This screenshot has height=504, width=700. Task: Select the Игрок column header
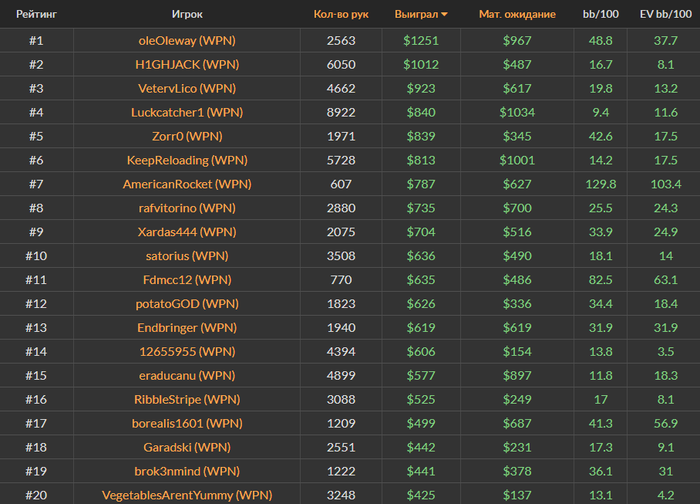(x=187, y=14)
